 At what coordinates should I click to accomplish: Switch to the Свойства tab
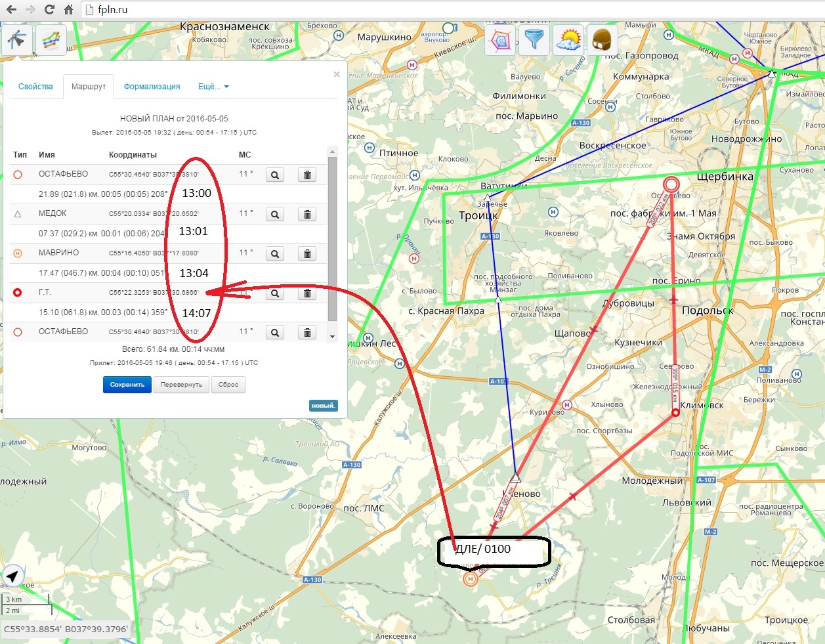point(35,87)
